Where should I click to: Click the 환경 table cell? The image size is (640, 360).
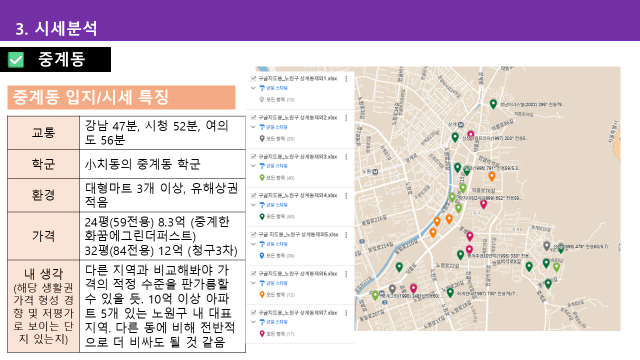43,195
